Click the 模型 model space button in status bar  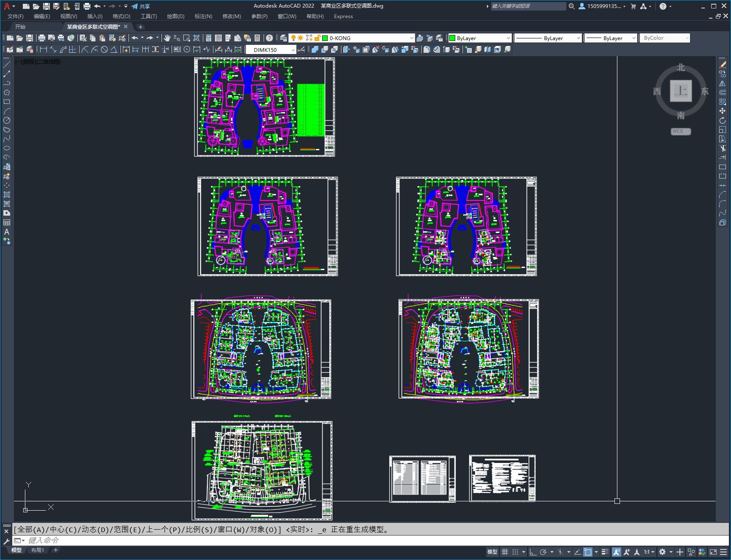click(x=492, y=552)
